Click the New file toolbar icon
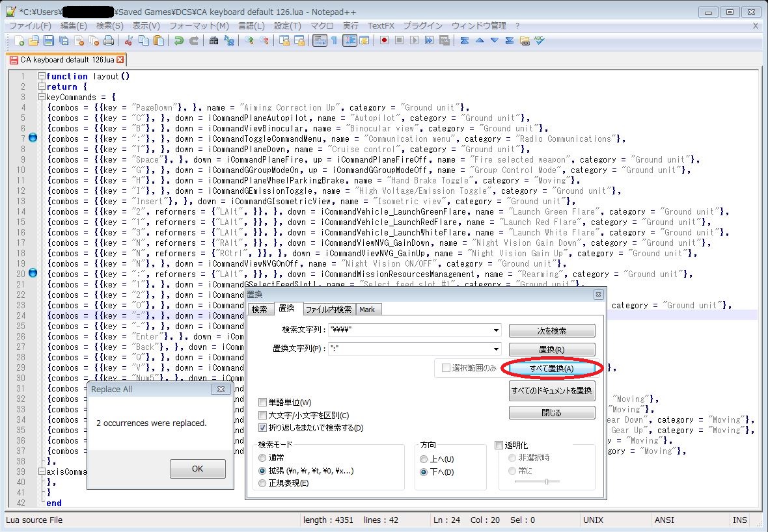 coord(20,40)
